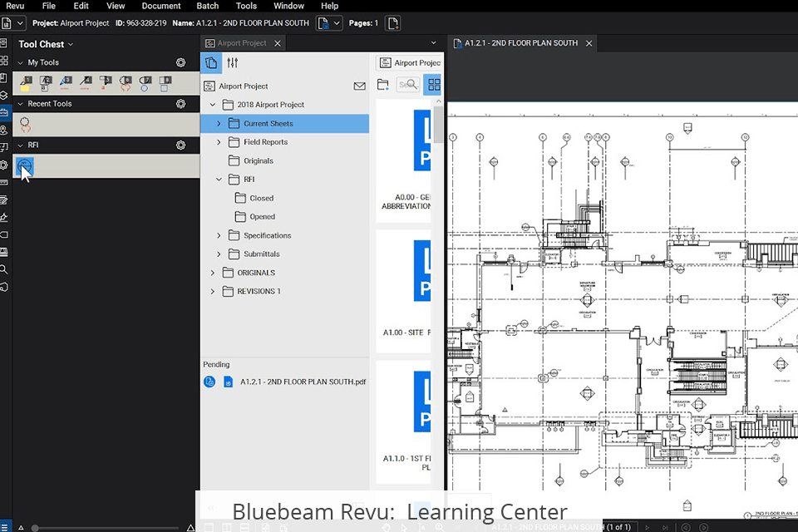Screen dimensions: 798x532
Task: Expand the Submittals folder
Action: click(219, 254)
